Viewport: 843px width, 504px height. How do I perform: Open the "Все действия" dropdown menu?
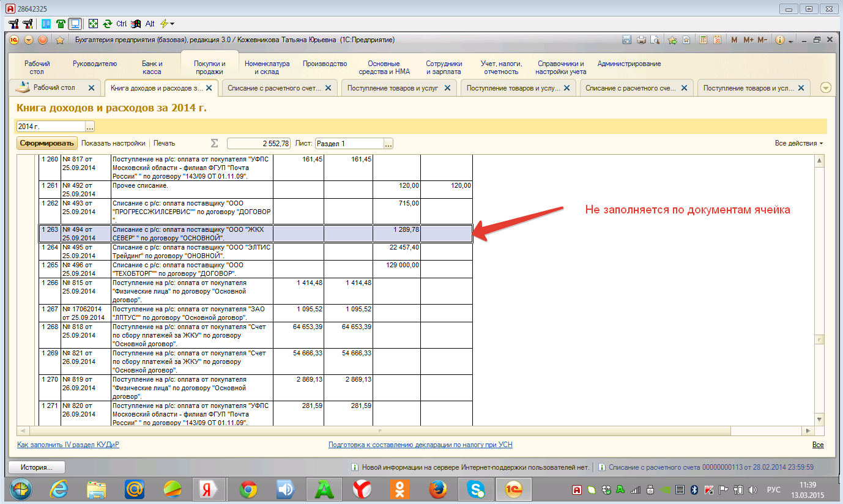[x=798, y=143]
